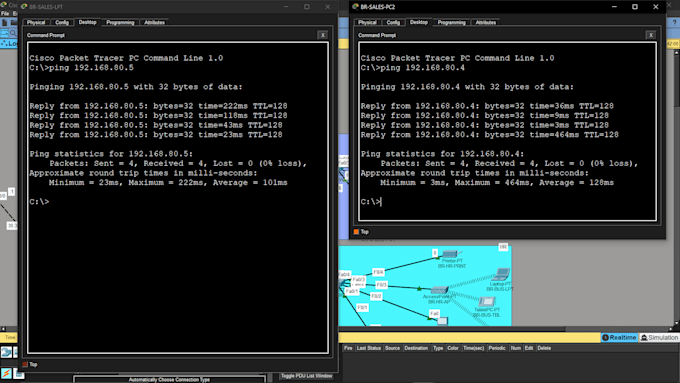This screenshot has height=383, width=680.
Task: Click the Periodic column header
Action: click(497, 348)
